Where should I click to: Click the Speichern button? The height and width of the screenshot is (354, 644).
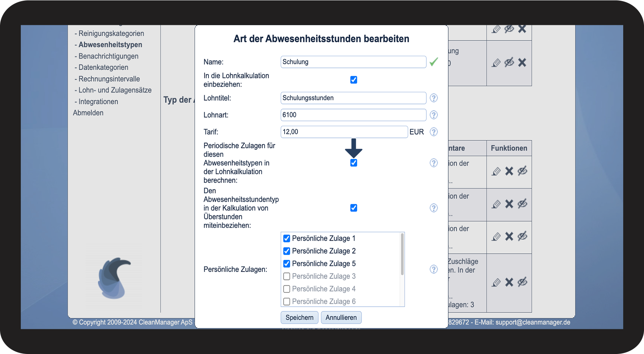click(x=300, y=318)
